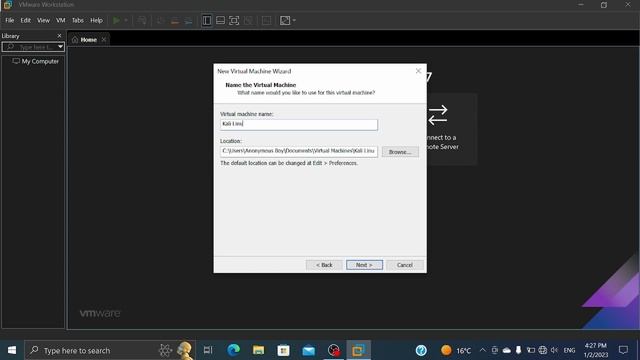Open the VM menu

coord(60,20)
